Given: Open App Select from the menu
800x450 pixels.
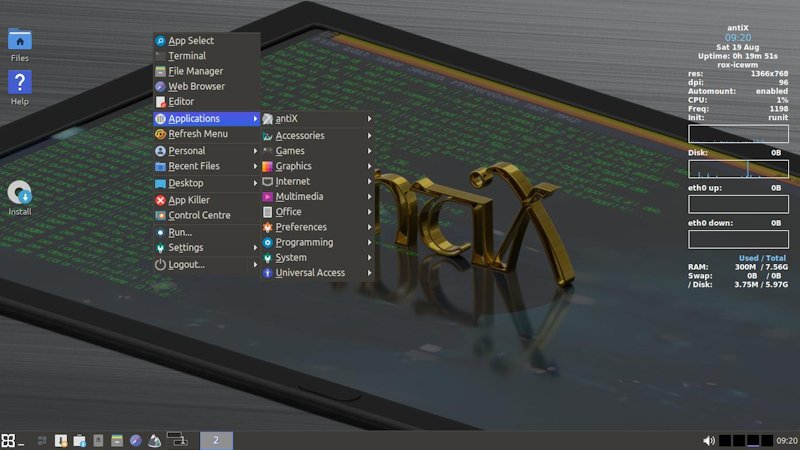Looking at the screenshot, I should click(x=207, y=40).
